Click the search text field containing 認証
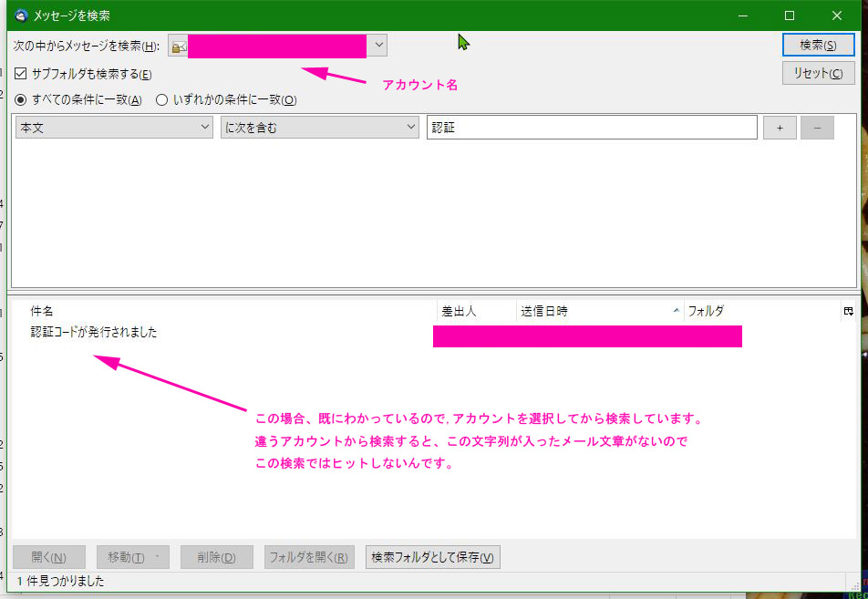 pos(591,129)
